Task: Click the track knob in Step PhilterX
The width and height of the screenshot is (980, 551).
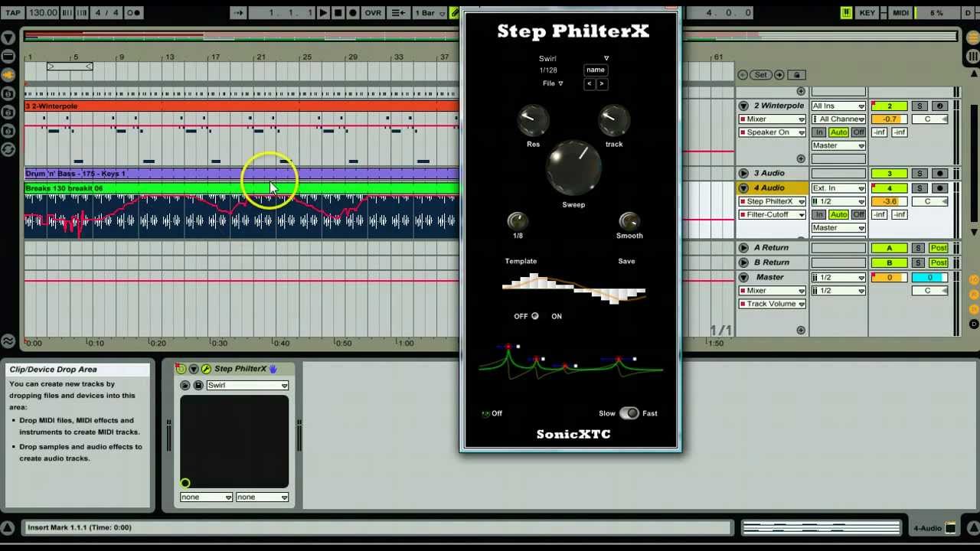Action: (613, 121)
